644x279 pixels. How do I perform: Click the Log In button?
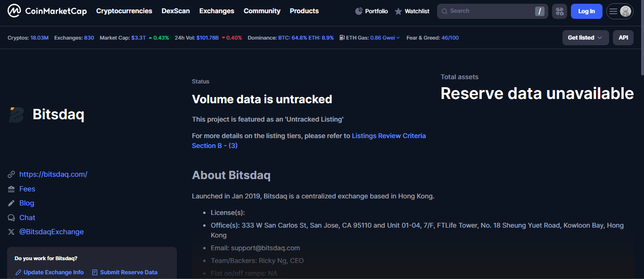pos(586,11)
